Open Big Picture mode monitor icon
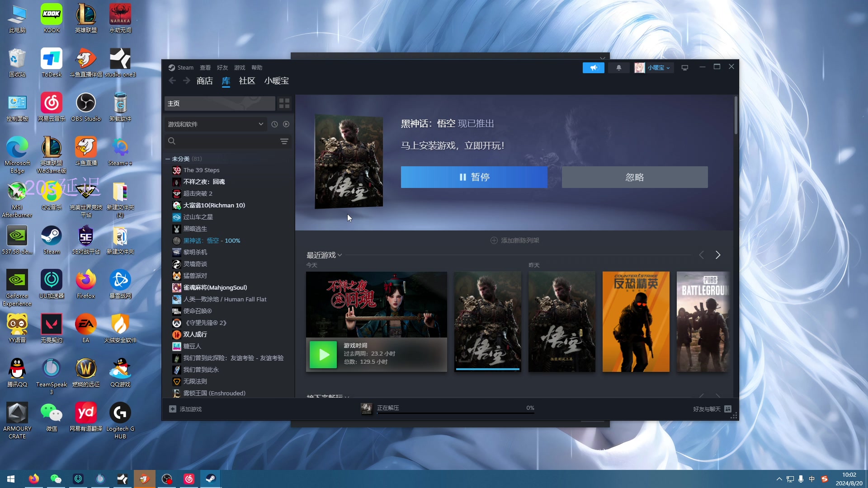This screenshot has width=868, height=488. (x=684, y=68)
